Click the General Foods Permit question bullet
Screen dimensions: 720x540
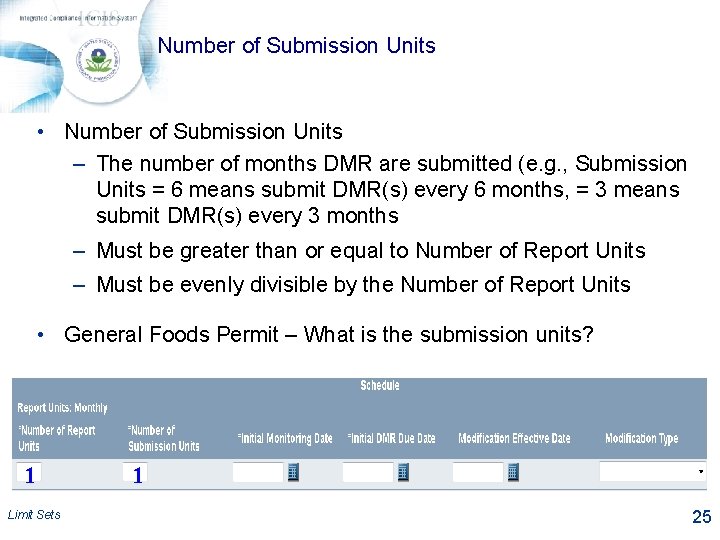click(x=328, y=334)
